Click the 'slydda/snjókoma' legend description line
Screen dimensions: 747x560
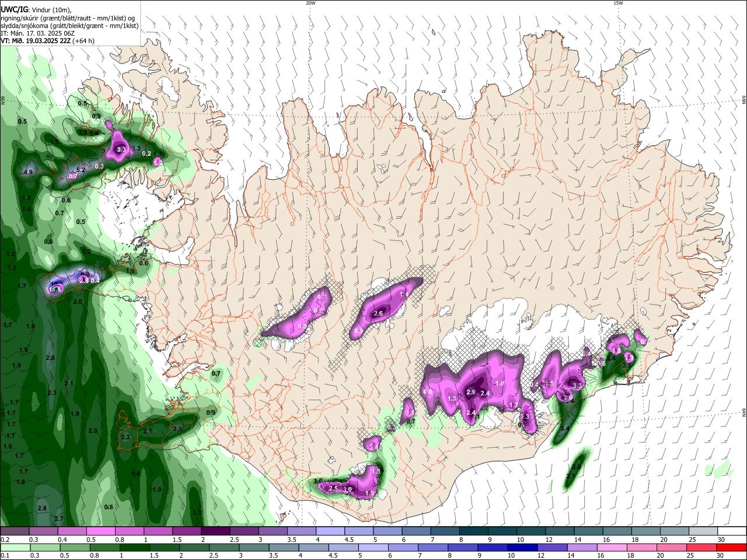pyautogui.click(x=69, y=26)
